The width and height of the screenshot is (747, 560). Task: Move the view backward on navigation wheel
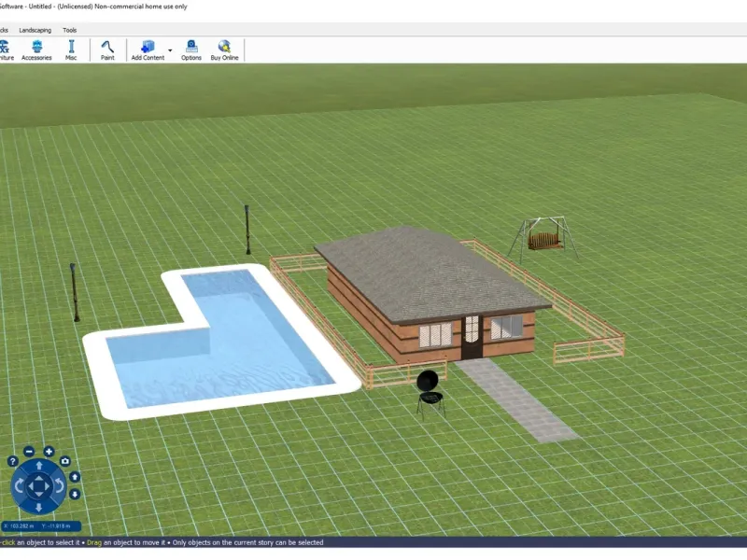click(39, 507)
